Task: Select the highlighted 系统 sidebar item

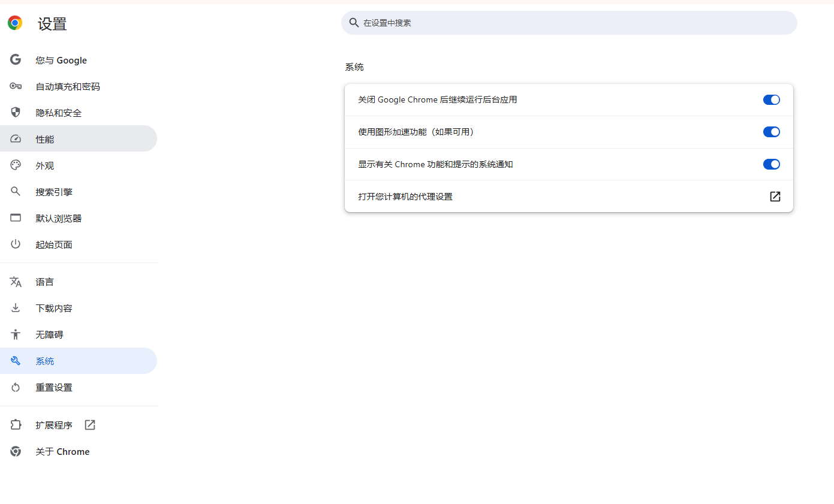Action: coord(79,361)
